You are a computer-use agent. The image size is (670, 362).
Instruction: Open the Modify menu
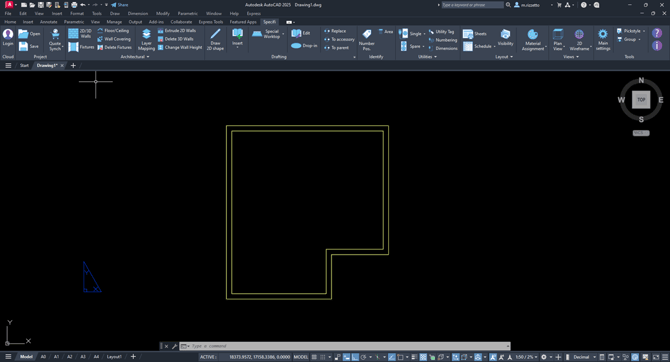[162, 14]
